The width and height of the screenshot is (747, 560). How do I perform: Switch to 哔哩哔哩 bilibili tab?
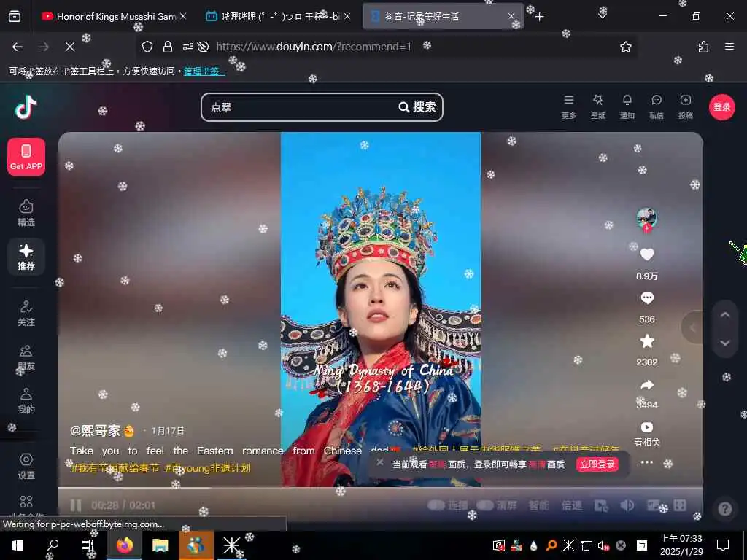point(278,16)
